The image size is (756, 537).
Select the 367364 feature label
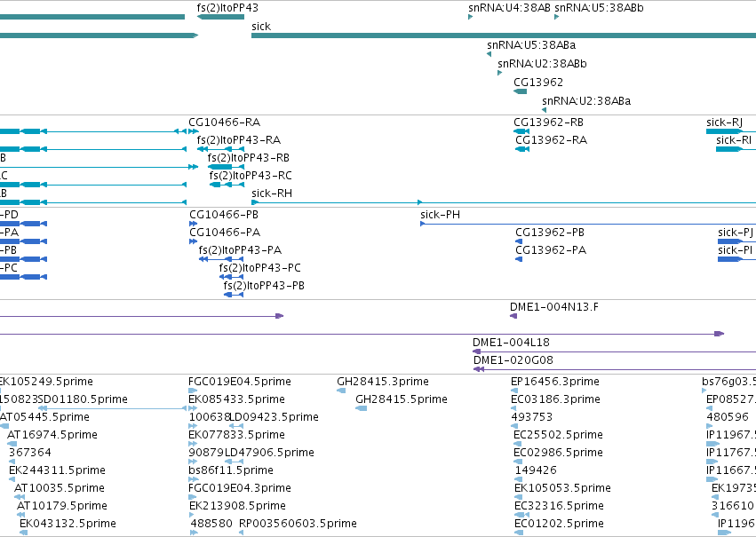coord(30,453)
